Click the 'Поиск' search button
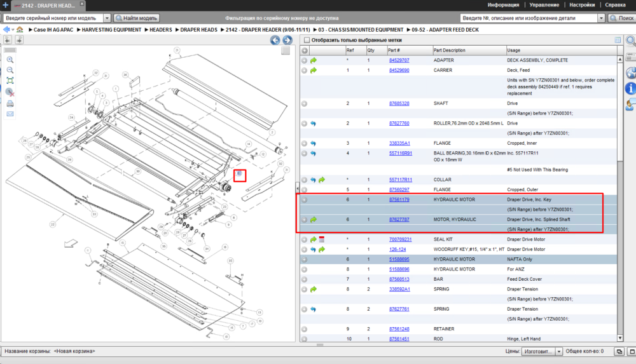Screen dimensions: 636x364 point(622,18)
